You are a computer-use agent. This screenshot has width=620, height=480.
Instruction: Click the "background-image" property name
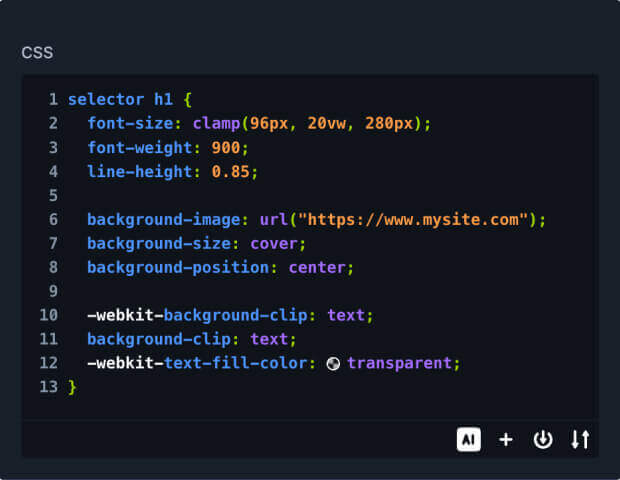[x=164, y=219]
